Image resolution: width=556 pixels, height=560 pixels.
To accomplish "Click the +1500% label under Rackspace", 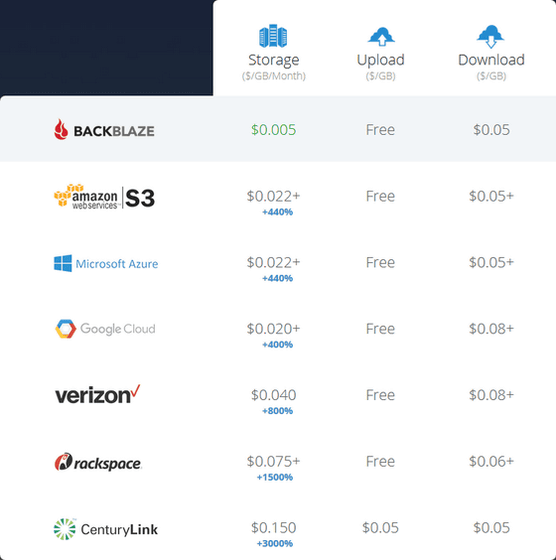I will tap(275, 477).
